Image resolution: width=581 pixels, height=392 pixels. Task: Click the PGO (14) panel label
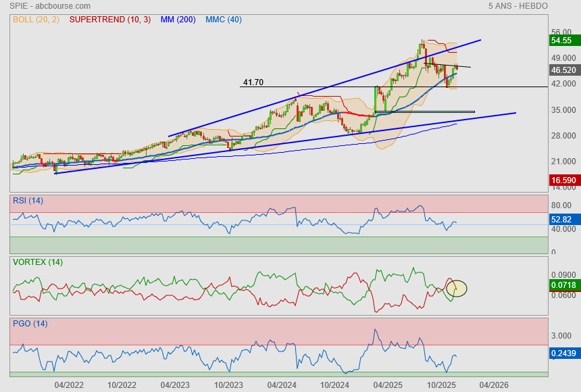[30, 324]
